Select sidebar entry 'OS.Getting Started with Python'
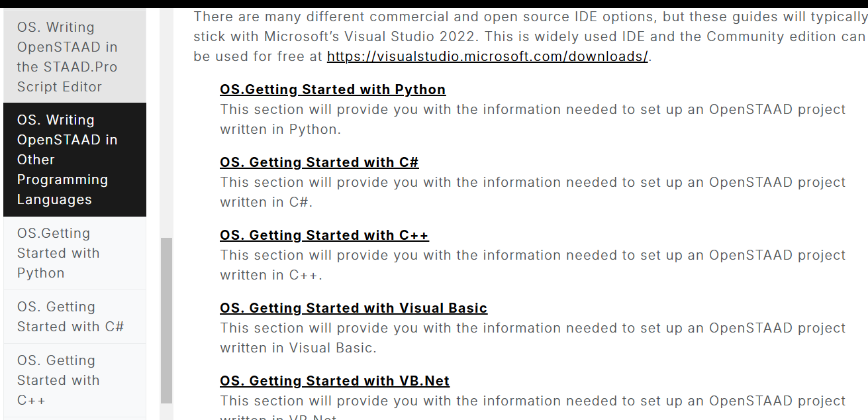The width and height of the screenshot is (868, 420). 58,253
